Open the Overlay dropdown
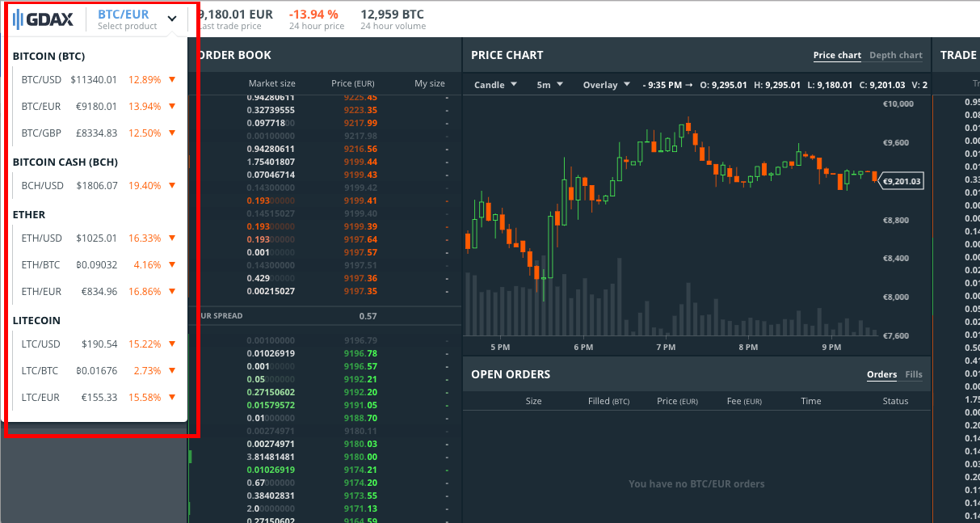Image resolution: width=980 pixels, height=523 pixels. [x=606, y=85]
